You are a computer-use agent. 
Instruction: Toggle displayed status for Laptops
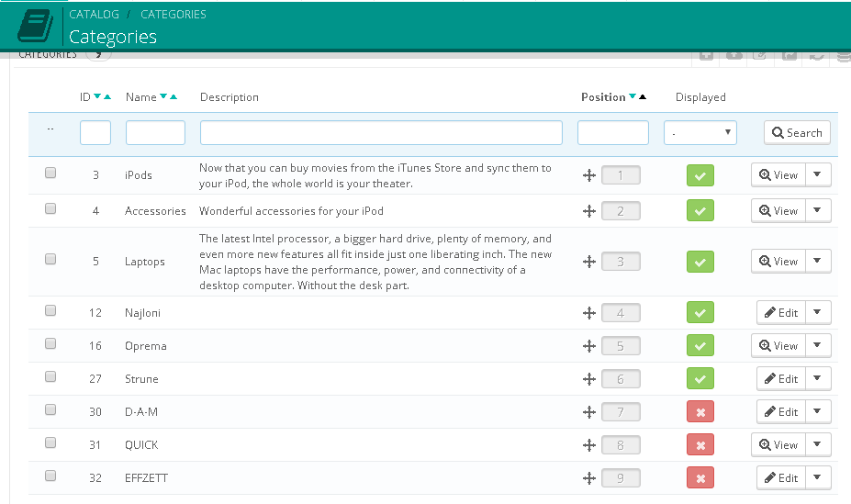(700, 262)
